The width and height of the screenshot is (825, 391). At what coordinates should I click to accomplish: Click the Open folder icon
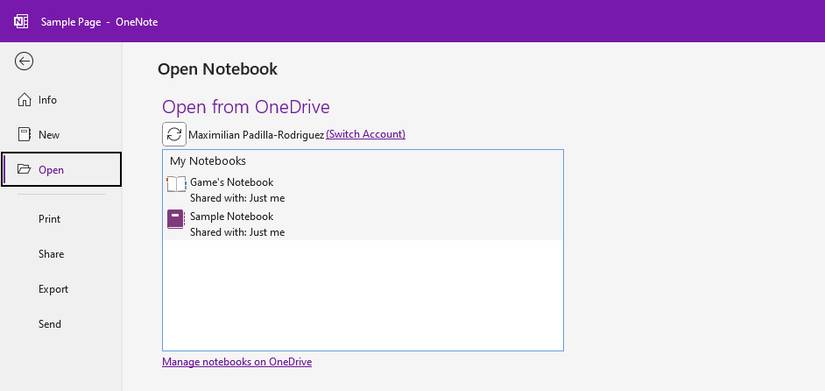(24, 169)
